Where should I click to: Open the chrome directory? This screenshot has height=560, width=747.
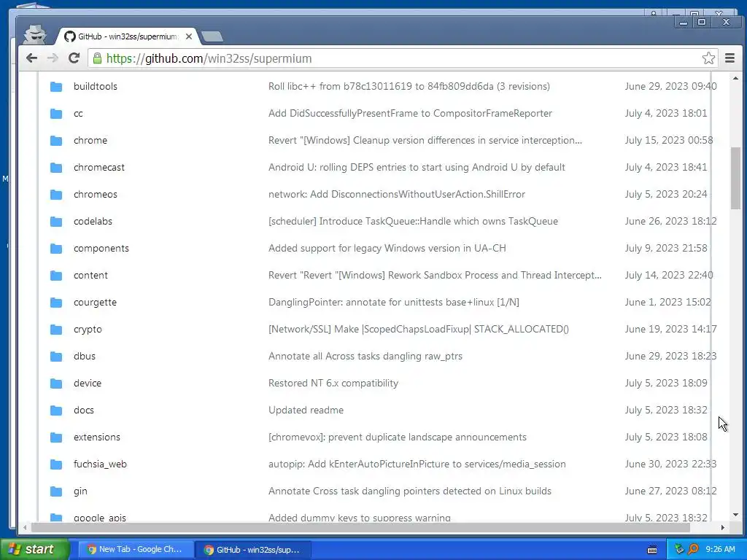coord(90,141)
